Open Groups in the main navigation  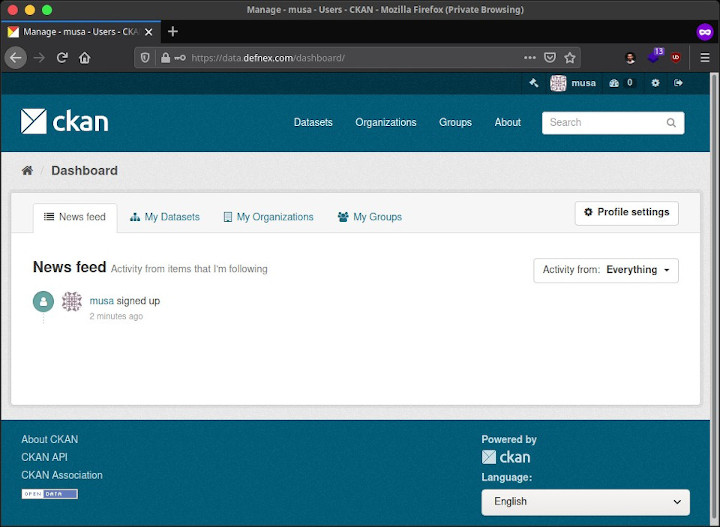point(455,123)
